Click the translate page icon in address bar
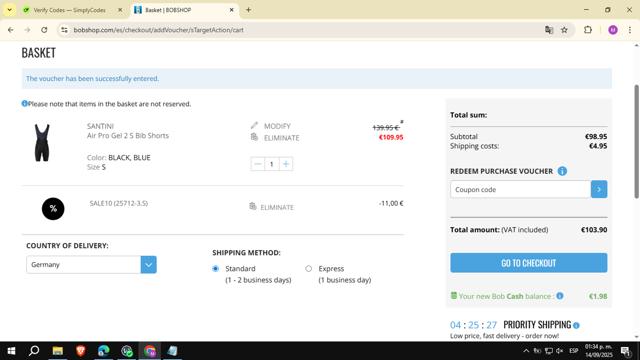 (x=549, y=30)
